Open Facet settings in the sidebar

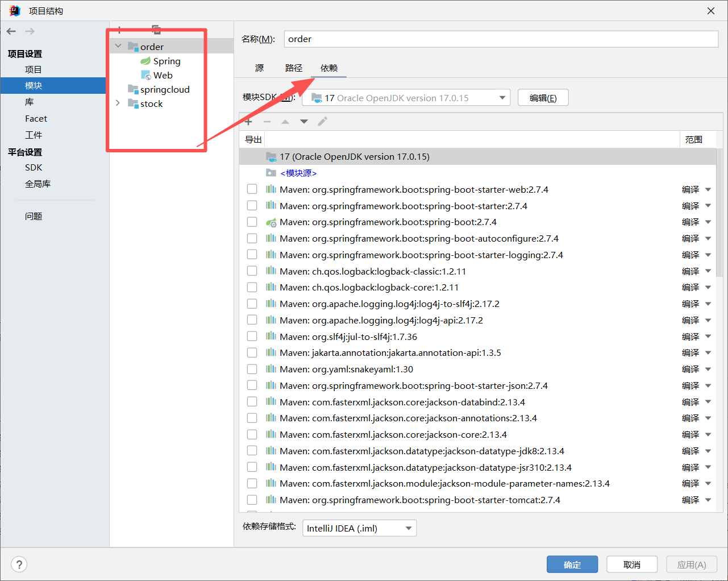(x=36, y=118)
